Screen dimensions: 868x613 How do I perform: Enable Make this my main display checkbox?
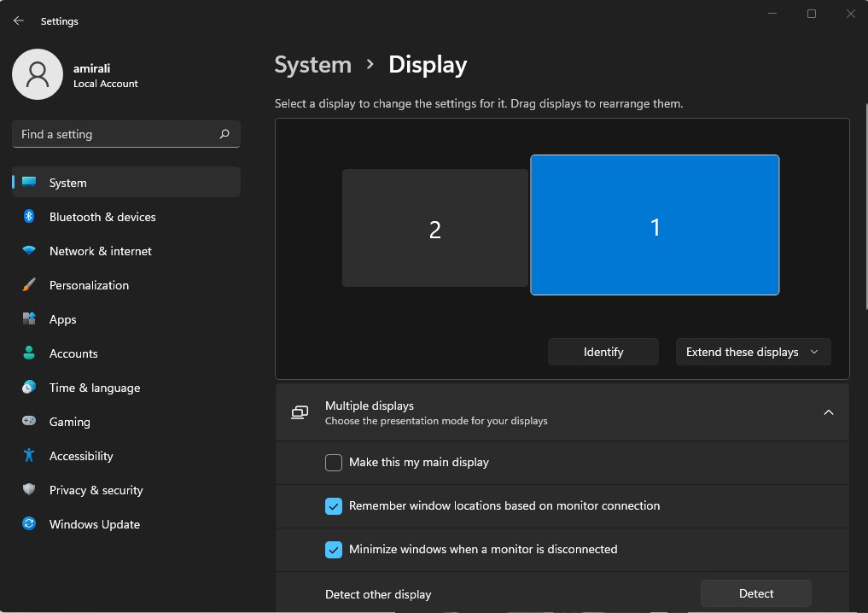click(x=333, y=463)
